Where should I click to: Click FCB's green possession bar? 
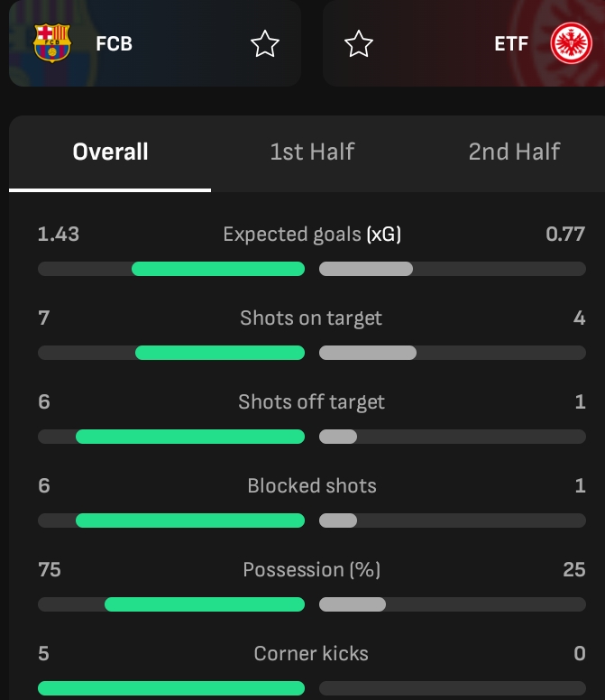pyautogui.click(x=205, y=604)
